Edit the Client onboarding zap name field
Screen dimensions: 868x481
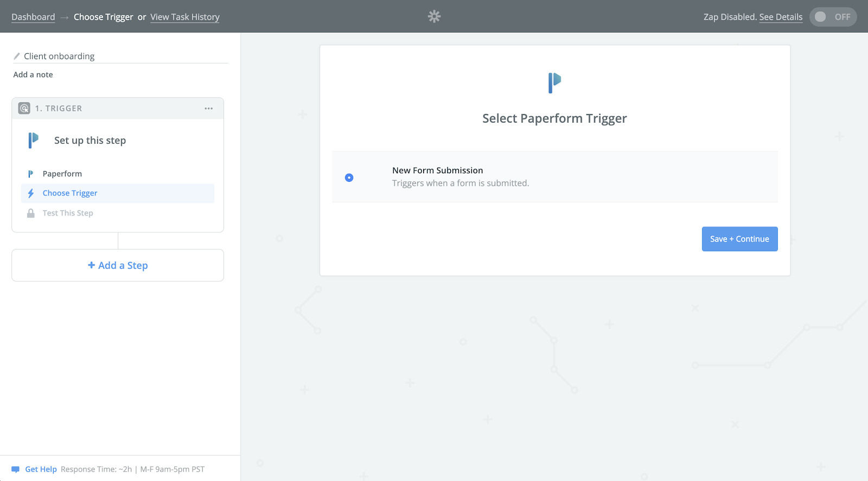[x=121, y=56]
